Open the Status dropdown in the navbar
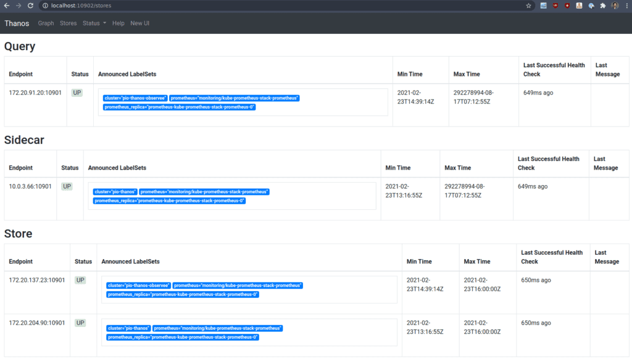The height and width of the screenshot is (364, 632). [x=93, y=23]
